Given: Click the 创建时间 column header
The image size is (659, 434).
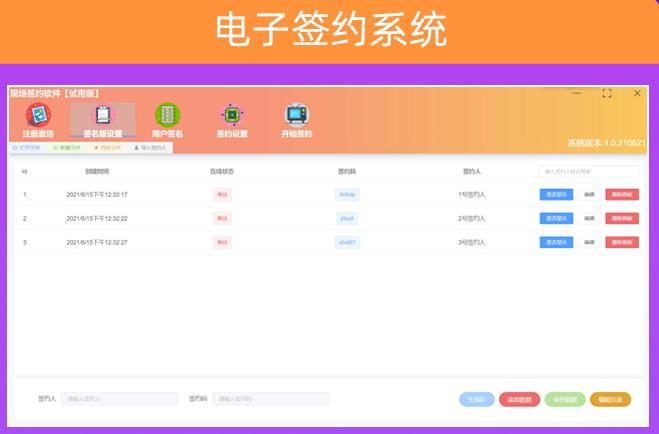Looking at the screenshot, I should click(x=97, y=171).
